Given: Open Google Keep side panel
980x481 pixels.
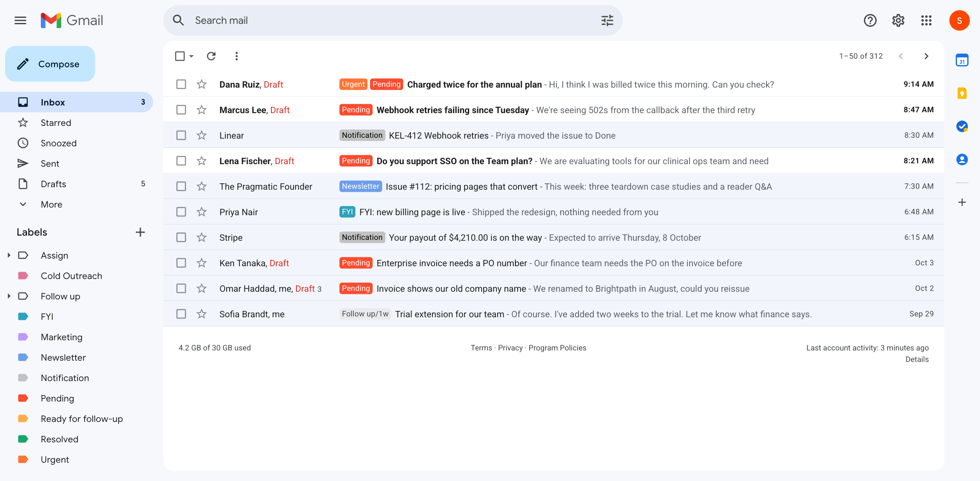Looking at the screenshot, I should 962,93.
